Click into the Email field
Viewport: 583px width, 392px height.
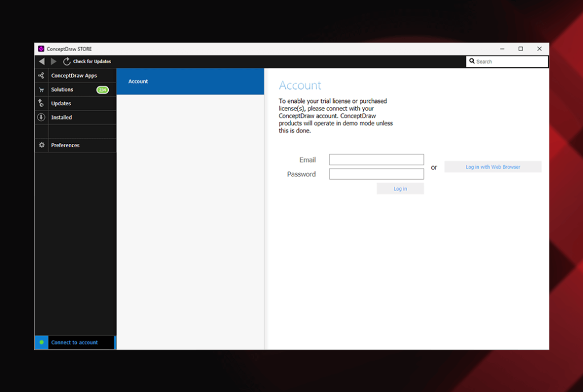[x=376, y=160]
